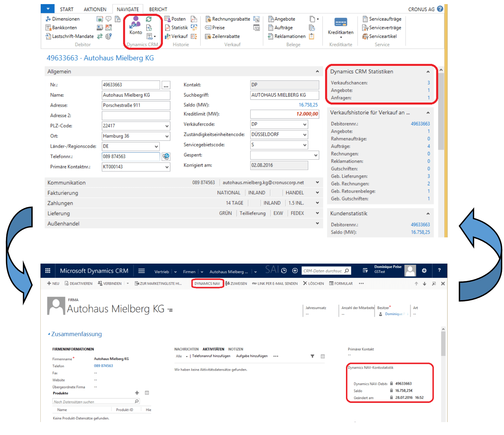Open the Länder-/Regionscode dropdown
The height and width of the screenshot is (435, 504).
coord(156,146)
